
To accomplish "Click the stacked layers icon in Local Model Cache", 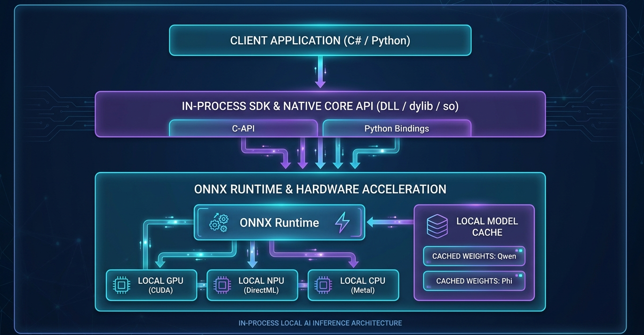I will [437, 226].
